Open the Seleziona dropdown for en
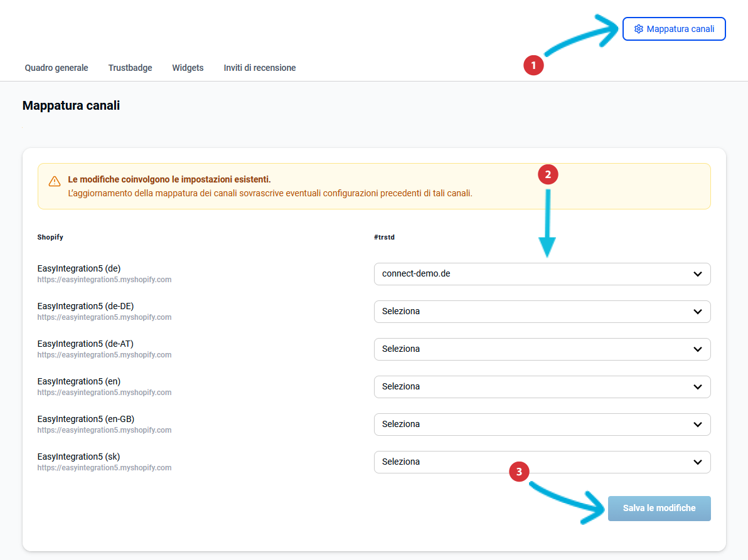 (x=542, y=387)
